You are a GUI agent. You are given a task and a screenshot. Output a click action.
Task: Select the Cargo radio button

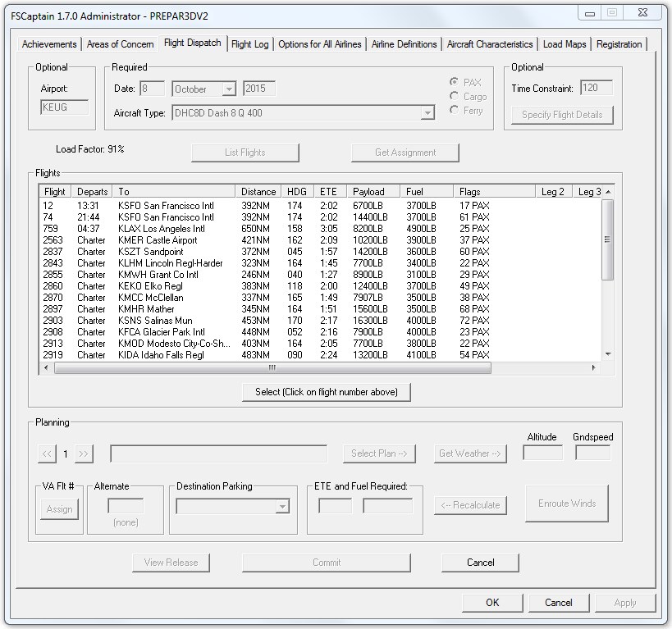click(x=454, y=96)
